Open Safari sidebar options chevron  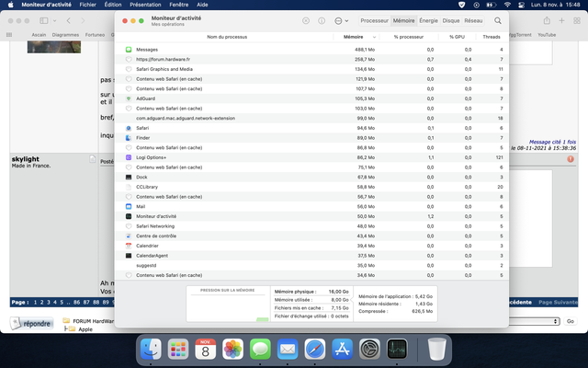pyautogui.click(x=55, y=20)
